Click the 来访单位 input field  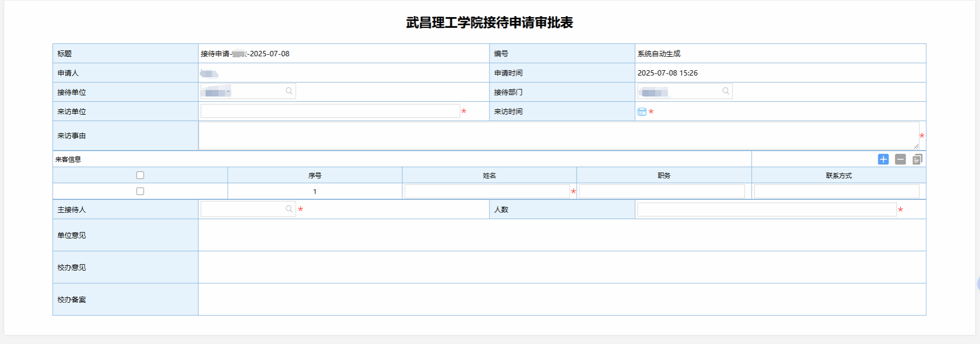[330, 111]
